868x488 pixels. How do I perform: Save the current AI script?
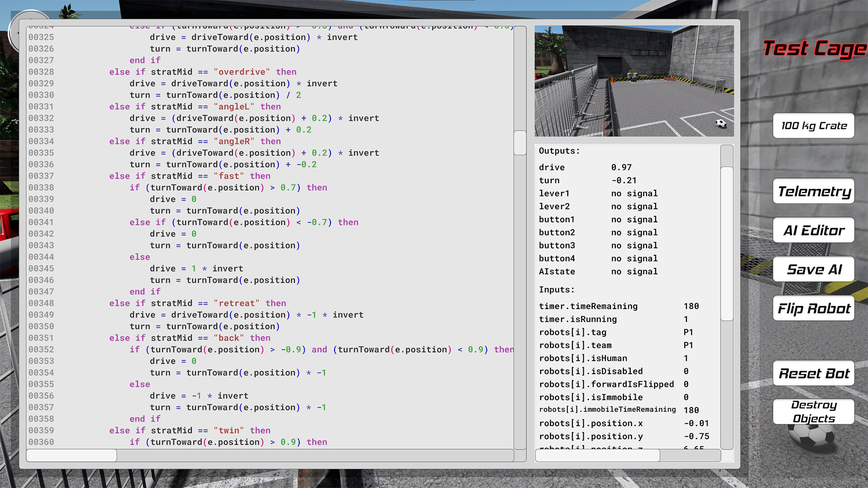pyautogui.click(x=813, y=269)
